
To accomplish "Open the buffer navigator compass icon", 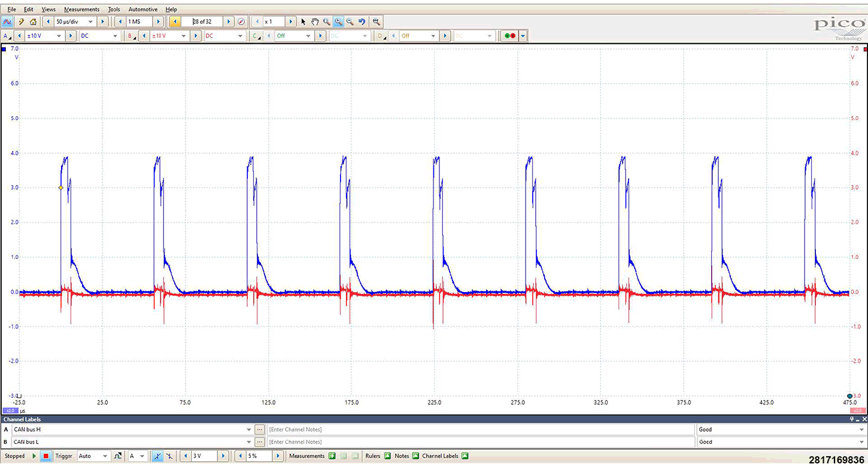I will pyautogui.click(x=241, y=22).
